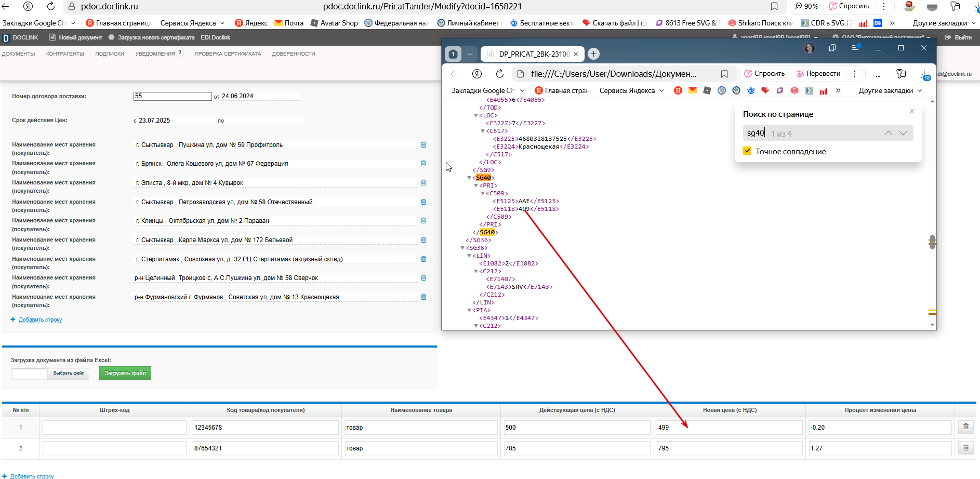Click Добавить строку link under storage locations
This screenshot has height=479, width=980.
[x=40, y=320]
